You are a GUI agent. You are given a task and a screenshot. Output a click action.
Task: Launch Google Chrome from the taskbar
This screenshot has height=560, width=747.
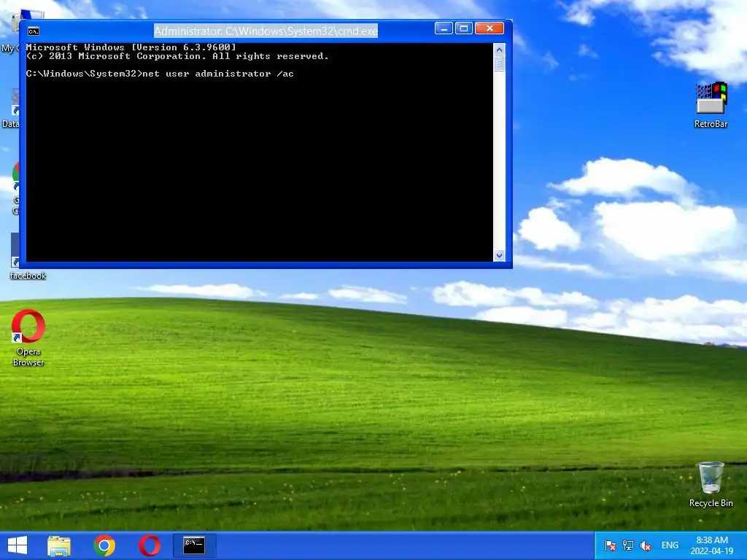(x=104, y=545)
